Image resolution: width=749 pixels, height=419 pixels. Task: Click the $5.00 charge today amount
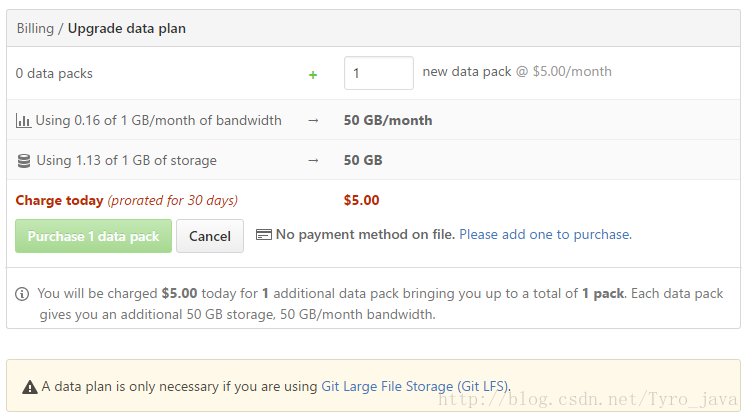click(x=362, y=200)
